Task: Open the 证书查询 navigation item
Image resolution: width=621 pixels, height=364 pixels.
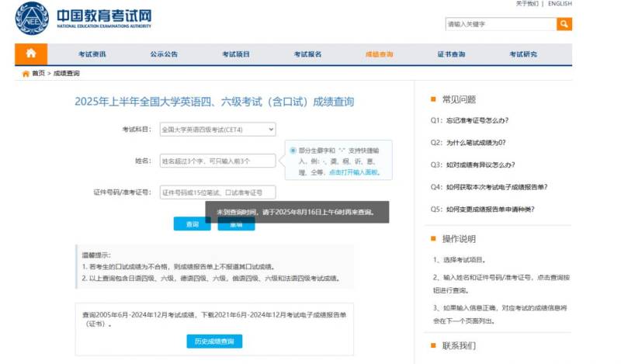Action: pyautogui.click(x=451, y=54)
